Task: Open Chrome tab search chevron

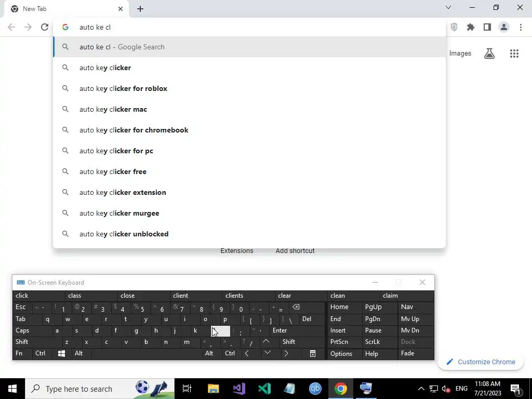Action: tap(448, 7)
